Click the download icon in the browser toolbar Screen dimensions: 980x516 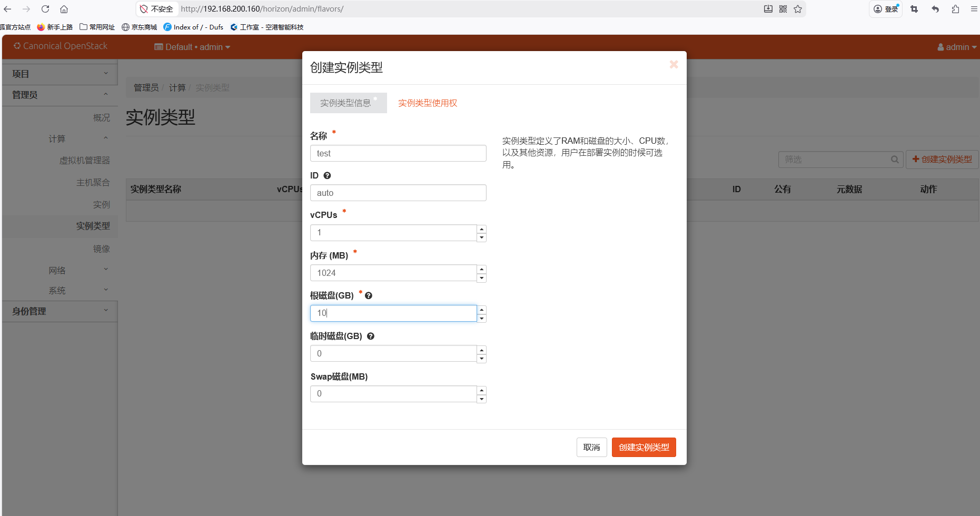768,9
